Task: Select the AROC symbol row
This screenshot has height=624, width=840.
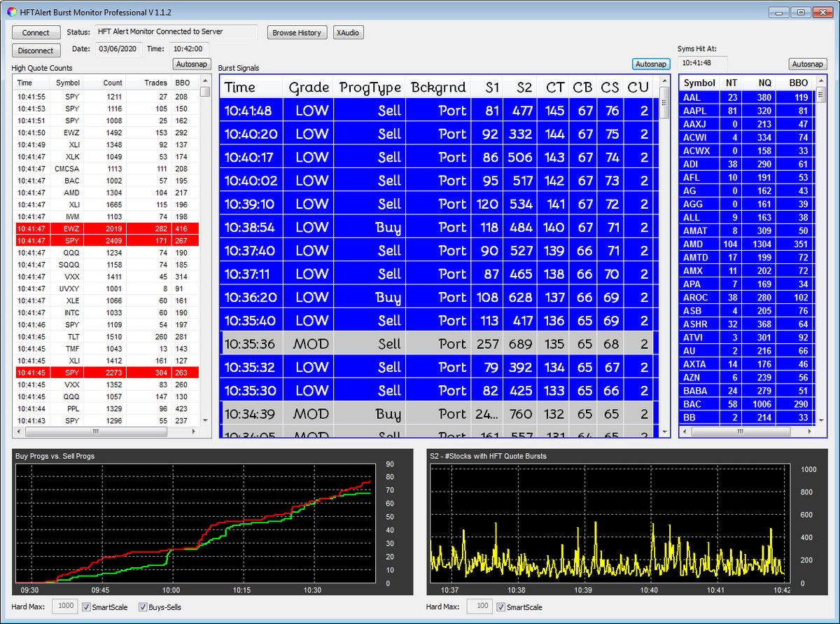Action: coord(748,298)
